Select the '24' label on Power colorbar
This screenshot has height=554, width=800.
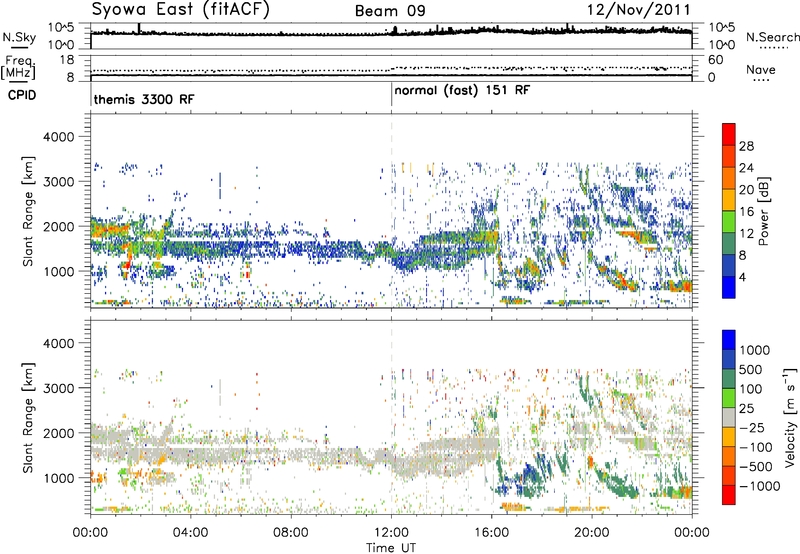(746, 168)
